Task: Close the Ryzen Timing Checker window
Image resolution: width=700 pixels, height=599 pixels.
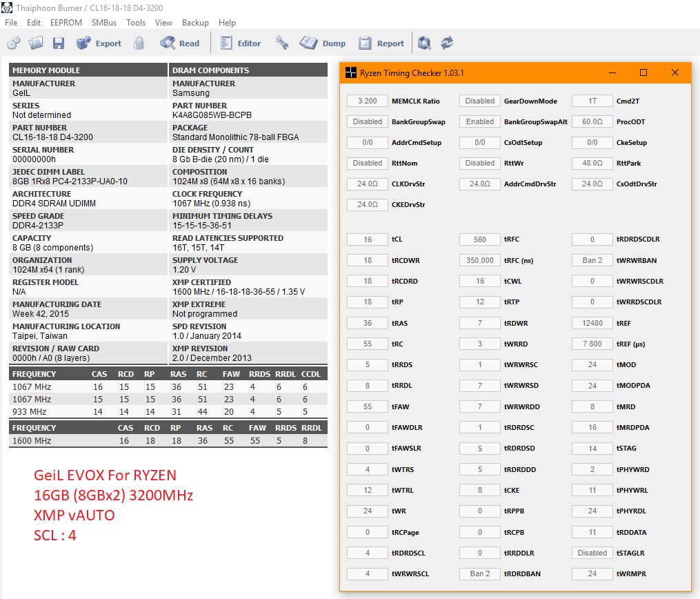Action: tap(675, 72)
